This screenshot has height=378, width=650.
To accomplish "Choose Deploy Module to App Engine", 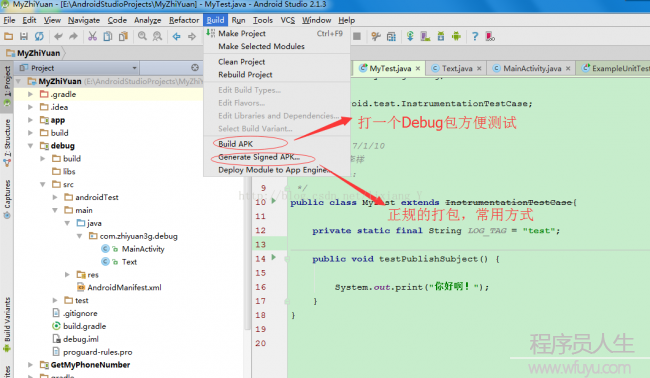I will pos(277,170).
